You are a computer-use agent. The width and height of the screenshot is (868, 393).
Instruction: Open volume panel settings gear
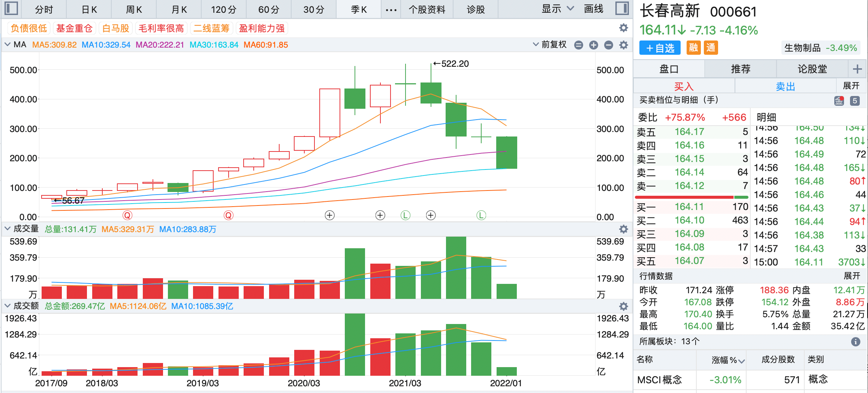point(623,229)
